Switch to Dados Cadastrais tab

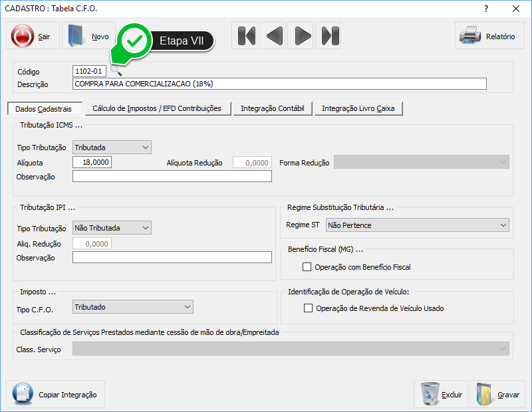click(45, 108)
